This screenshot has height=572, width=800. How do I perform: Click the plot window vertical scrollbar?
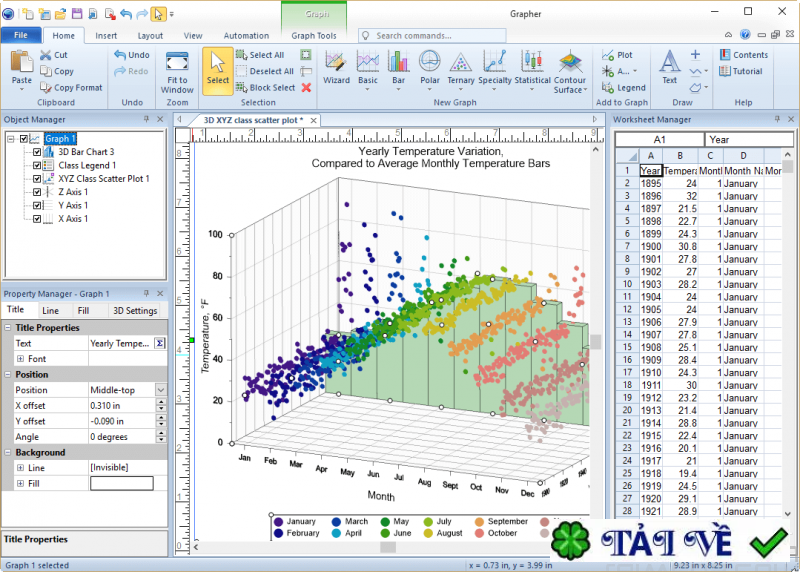point(595,342)
